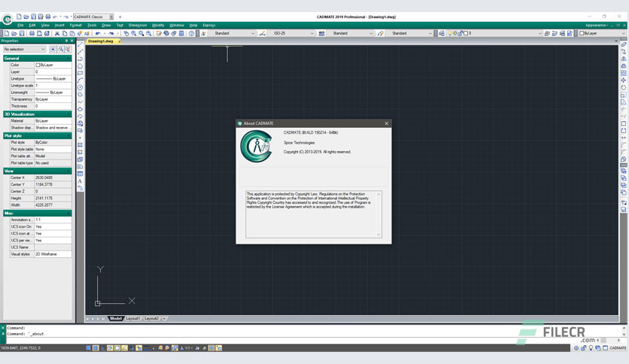Open the Help question mark icon
Screen dimensions: 629x364
coord(191,33)
